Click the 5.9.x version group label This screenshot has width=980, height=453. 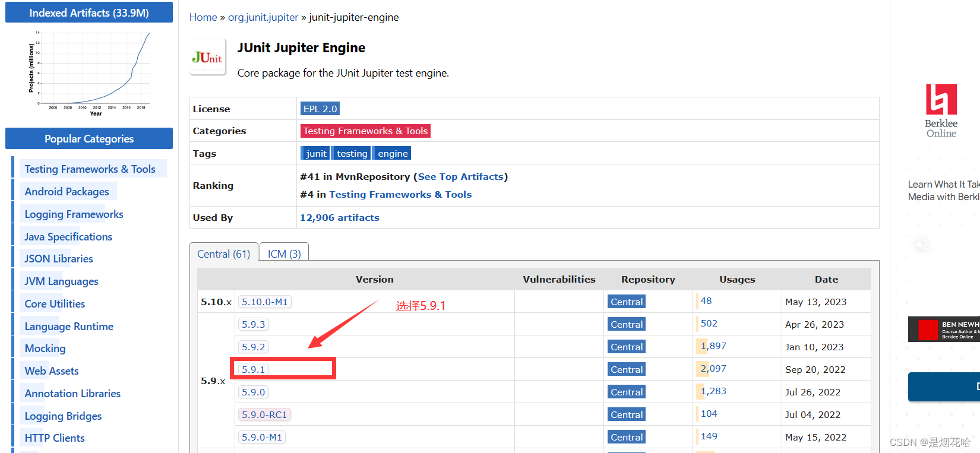(213, 381)
